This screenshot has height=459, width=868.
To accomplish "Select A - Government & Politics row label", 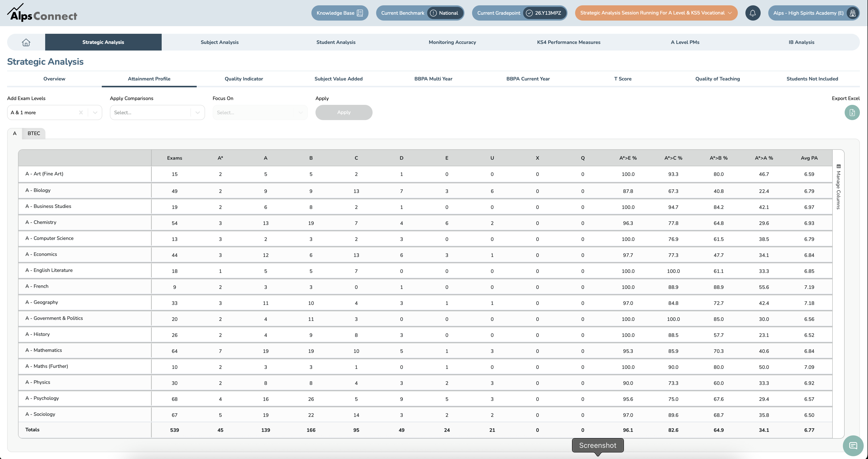I will point(54,318).
